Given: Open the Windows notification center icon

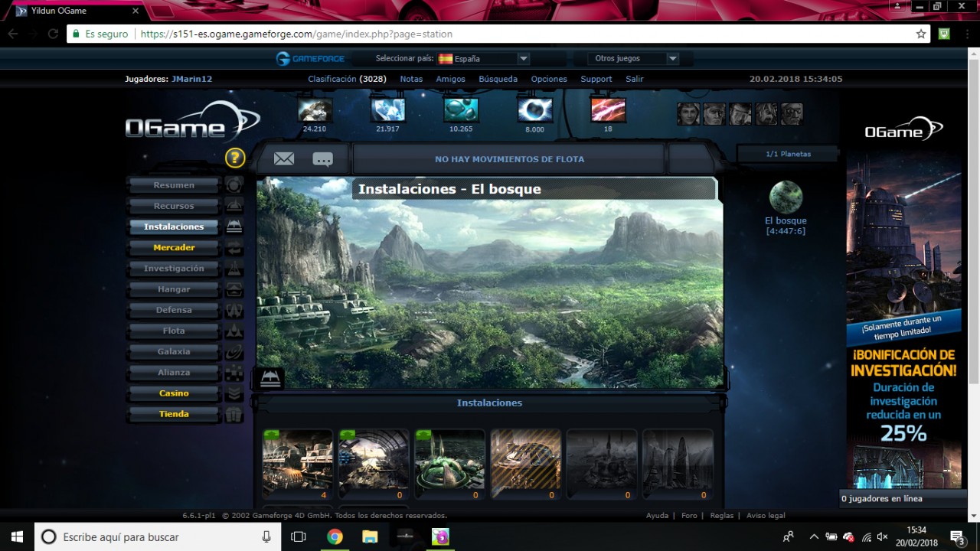Looking at the screenshot, I should [x=957, y=536].
